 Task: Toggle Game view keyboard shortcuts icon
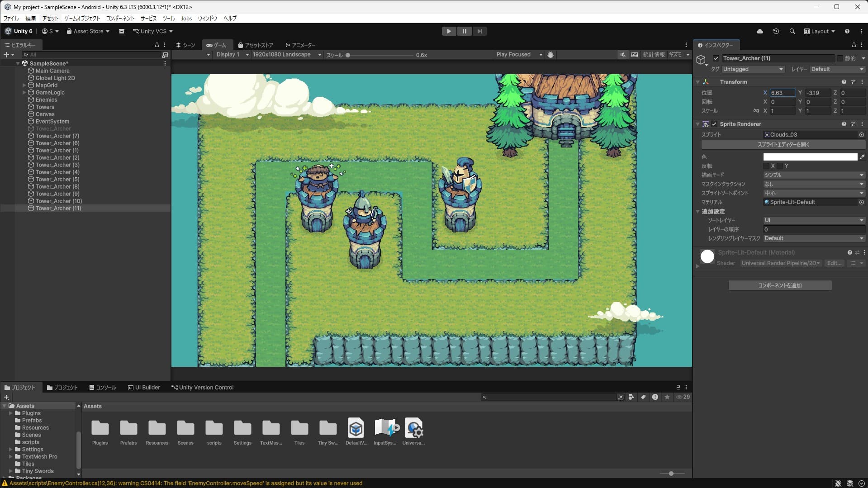(635, 55)
